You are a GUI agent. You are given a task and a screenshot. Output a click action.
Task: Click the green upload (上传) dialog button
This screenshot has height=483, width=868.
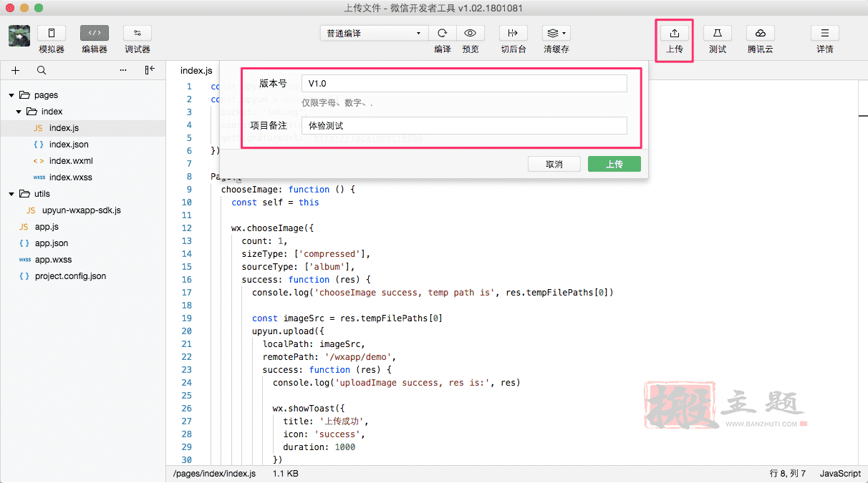(614, 164)
